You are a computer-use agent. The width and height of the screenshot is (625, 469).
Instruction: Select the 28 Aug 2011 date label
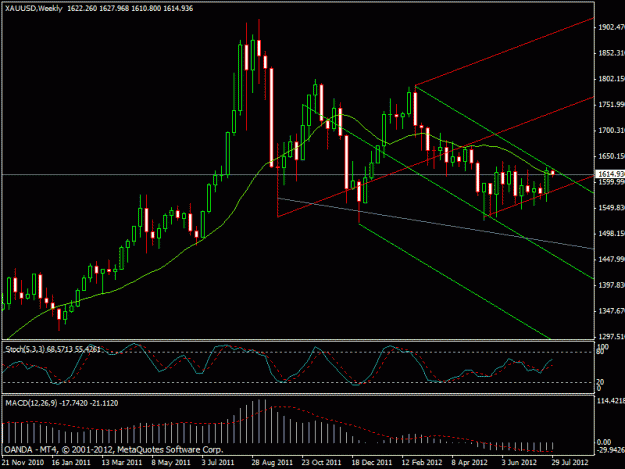click(x=272, y=463)
